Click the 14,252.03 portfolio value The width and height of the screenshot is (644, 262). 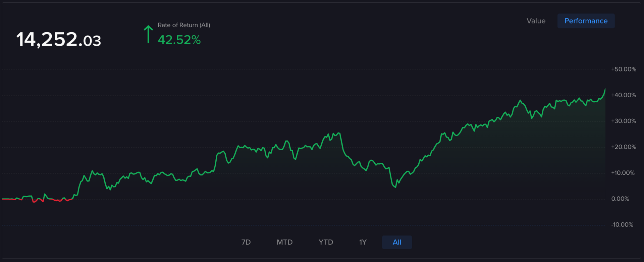(x=59, y=40)
